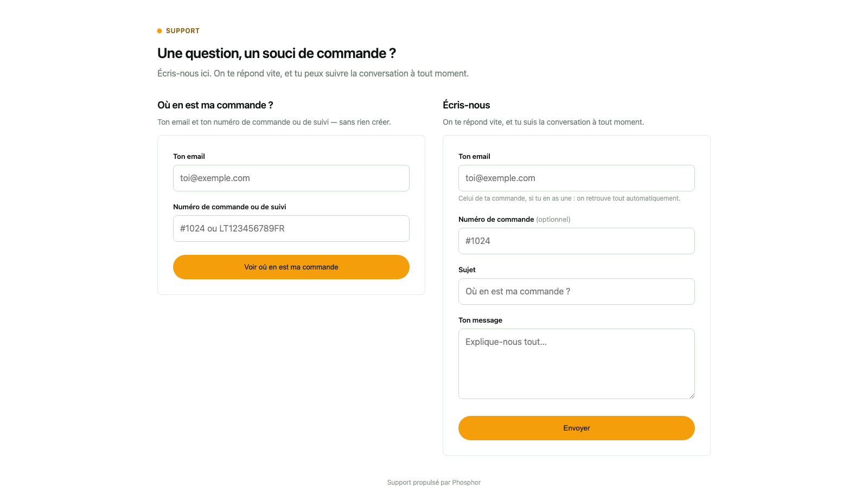The width and height of the screenshot is (868, 488).
Task: Click 'Voir où en est ma commande' button
Action: (291, 267)
